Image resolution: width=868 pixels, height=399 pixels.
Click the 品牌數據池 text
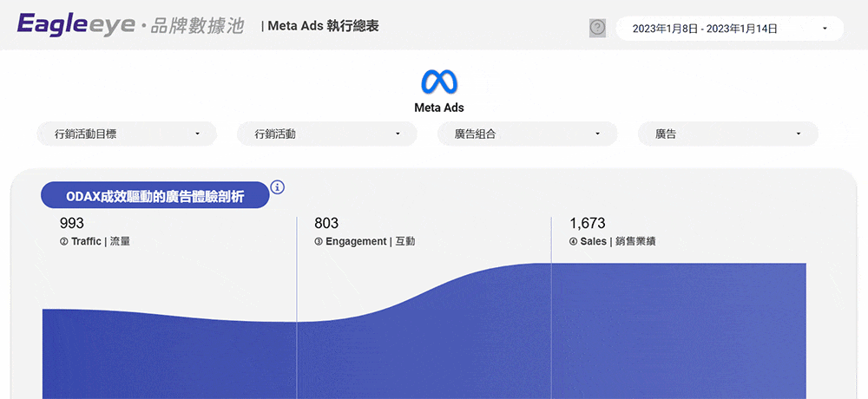click(196, 26)
